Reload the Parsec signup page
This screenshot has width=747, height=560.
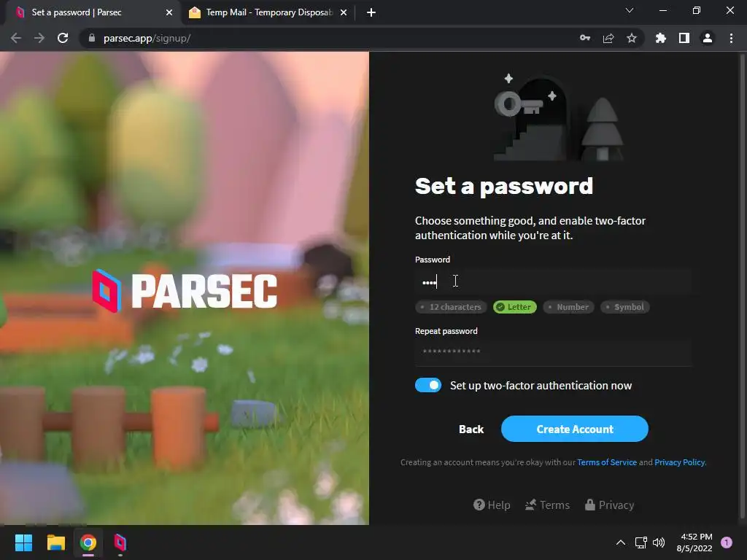[x=63, y=38]
